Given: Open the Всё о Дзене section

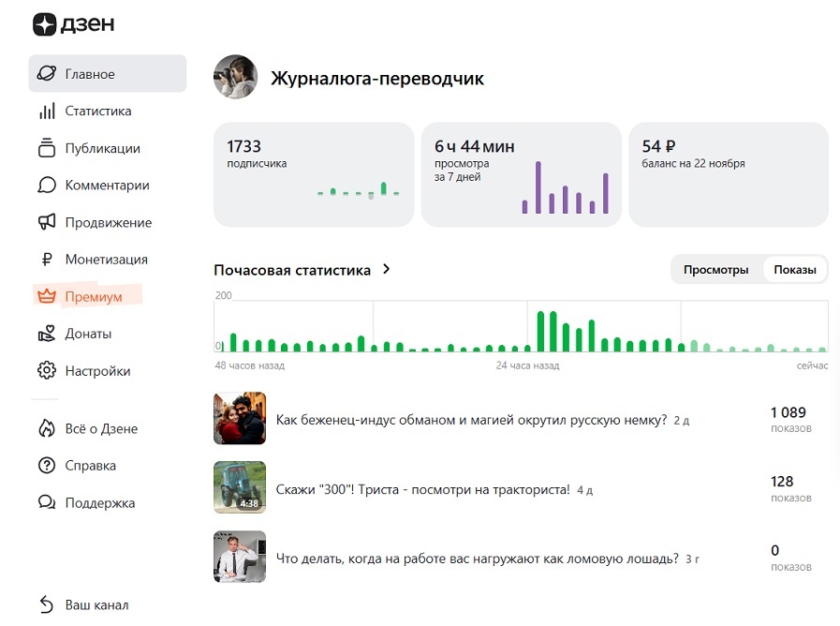Looking at the screenshot, I should tap(45, 428).
